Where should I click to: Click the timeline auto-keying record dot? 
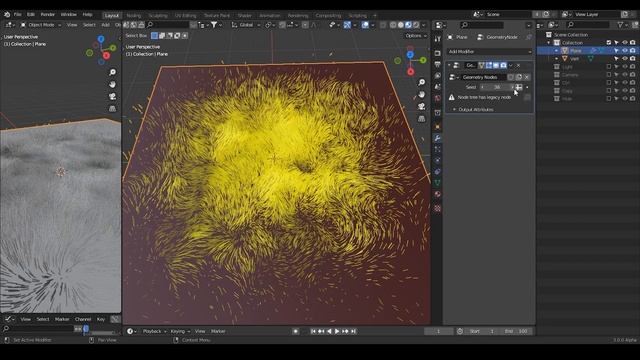[x=296, y=331]
